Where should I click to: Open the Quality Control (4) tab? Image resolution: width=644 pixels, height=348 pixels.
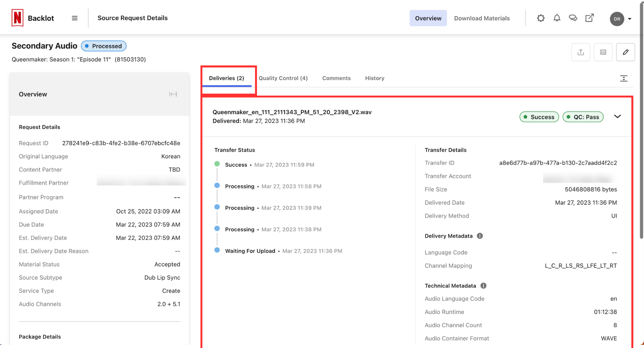[283, 78]
